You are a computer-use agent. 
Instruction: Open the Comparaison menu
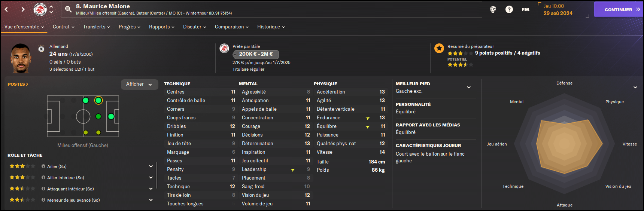pyautogui.click(x=232, y=27)
